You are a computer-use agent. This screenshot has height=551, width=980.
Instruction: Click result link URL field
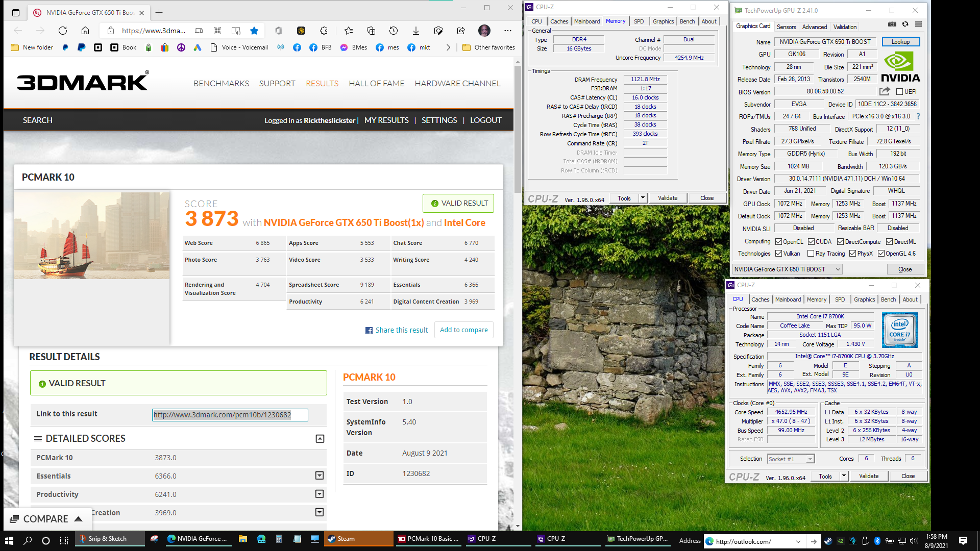point(230,415)
